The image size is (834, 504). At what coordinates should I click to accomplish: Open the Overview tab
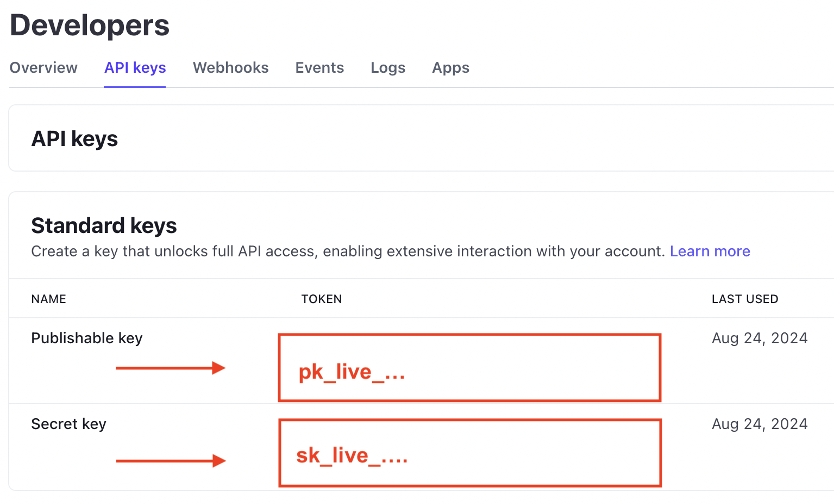point(43,68)
